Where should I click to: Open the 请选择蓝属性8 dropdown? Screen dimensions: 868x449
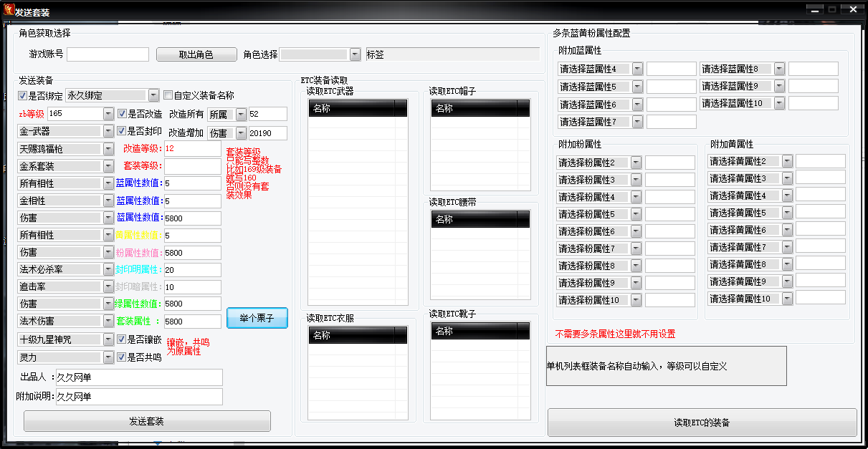pyautogui.click(x=780, y=69)
